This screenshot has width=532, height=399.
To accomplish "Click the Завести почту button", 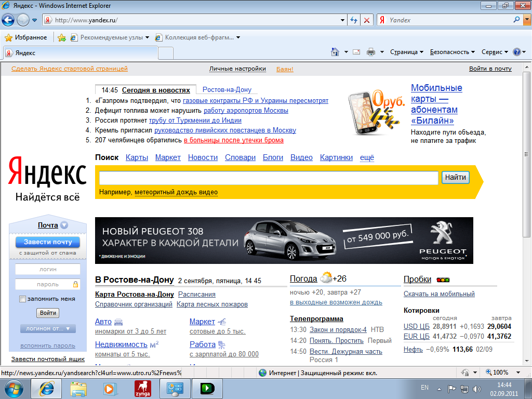I will tap(48, 242).
